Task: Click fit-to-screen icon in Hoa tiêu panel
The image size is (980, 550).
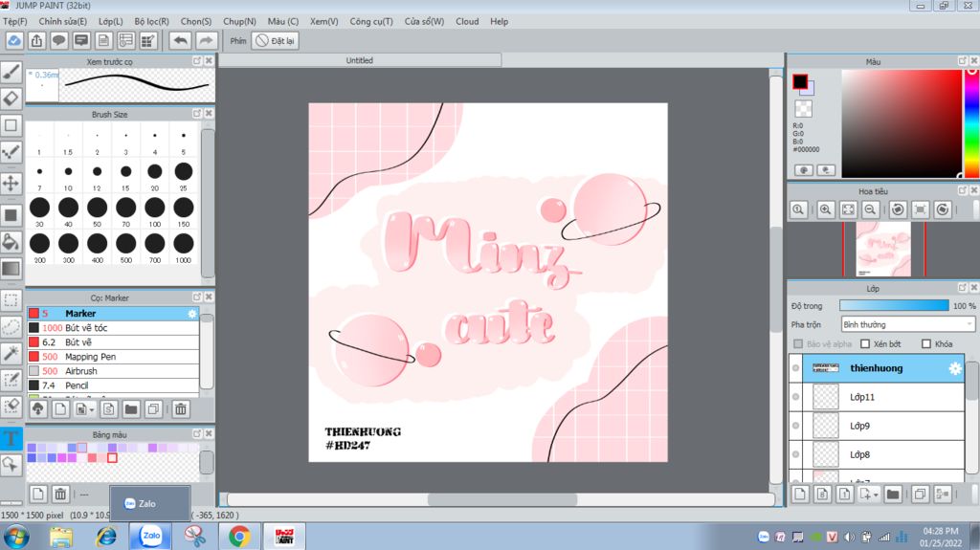Action: point(848,209)
